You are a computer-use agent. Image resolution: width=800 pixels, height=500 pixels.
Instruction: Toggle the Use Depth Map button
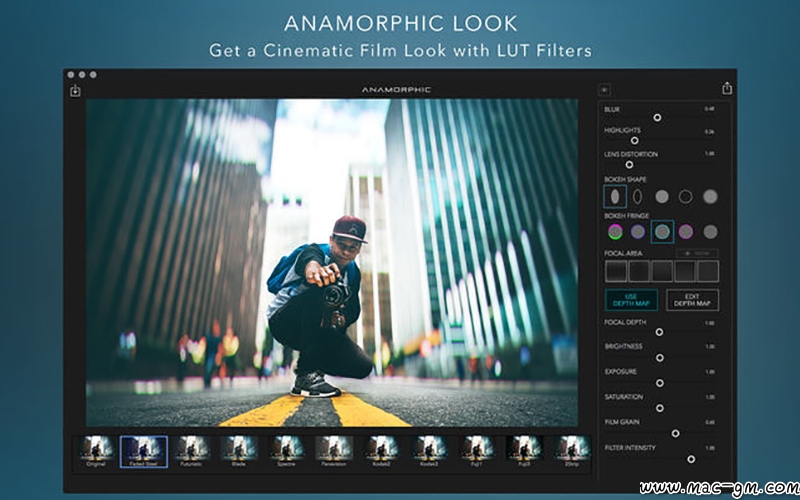coord(631,300)
